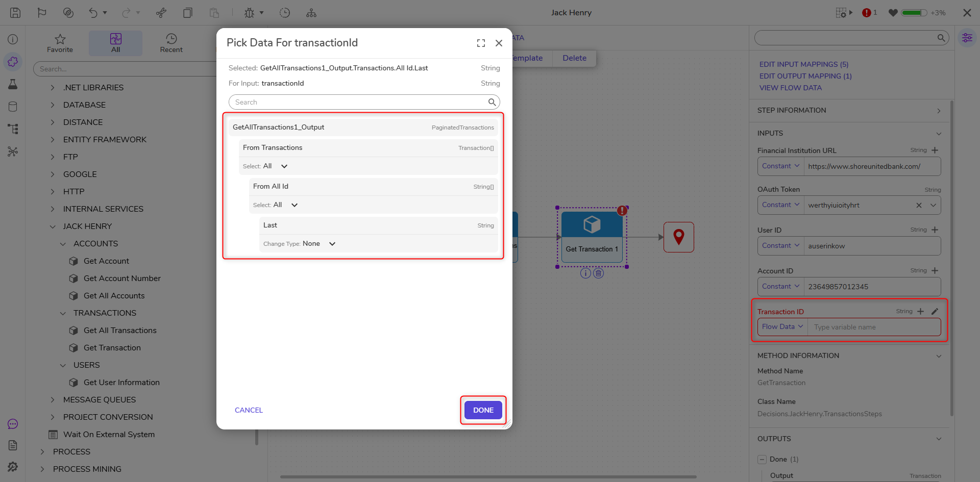
Task: Open the info icon in left sidebar
Action: coord(13,39)
